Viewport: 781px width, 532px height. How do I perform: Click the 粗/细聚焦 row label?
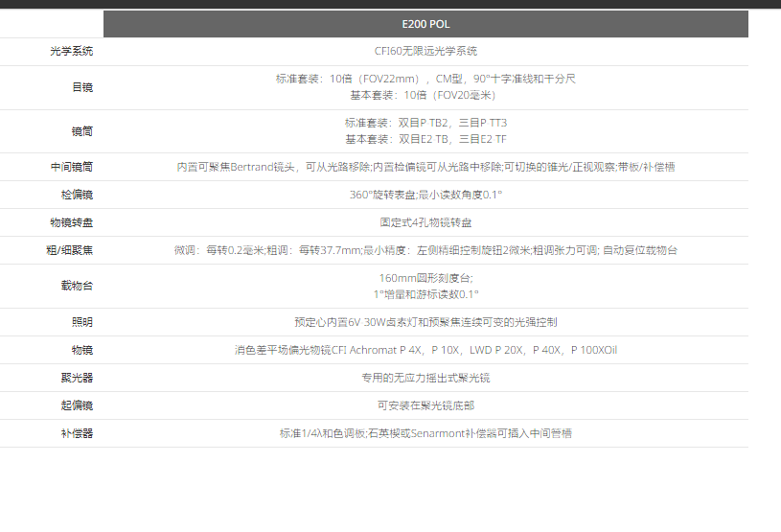(x=69, y=250)
